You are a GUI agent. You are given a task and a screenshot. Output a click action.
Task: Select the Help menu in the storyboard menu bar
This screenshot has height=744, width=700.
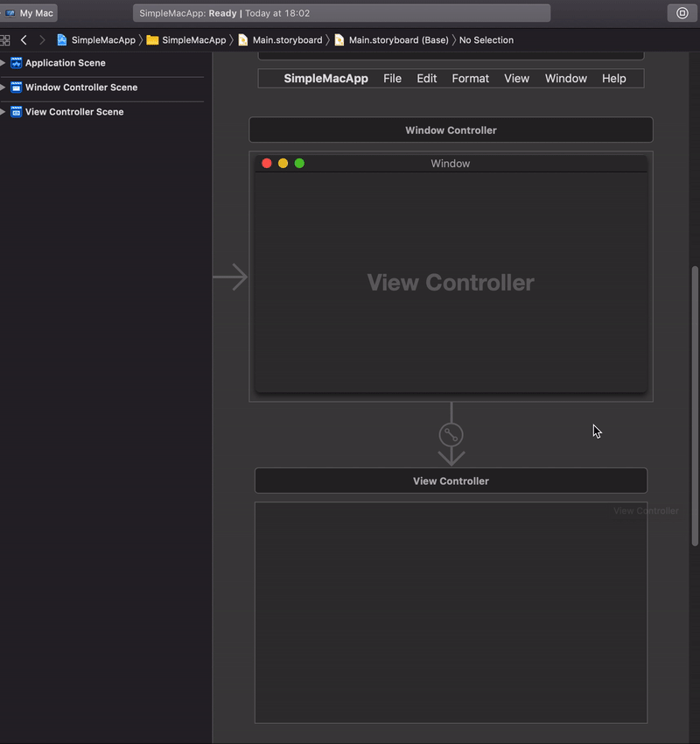click(x=614, y=78)
